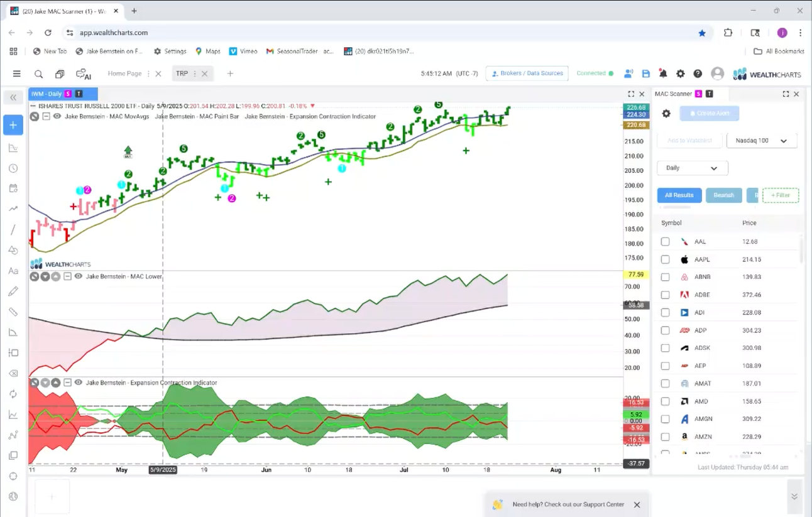812x517 pixels.
Task: Check the ADBE row checkbox
Action: (x=665, y=295)
